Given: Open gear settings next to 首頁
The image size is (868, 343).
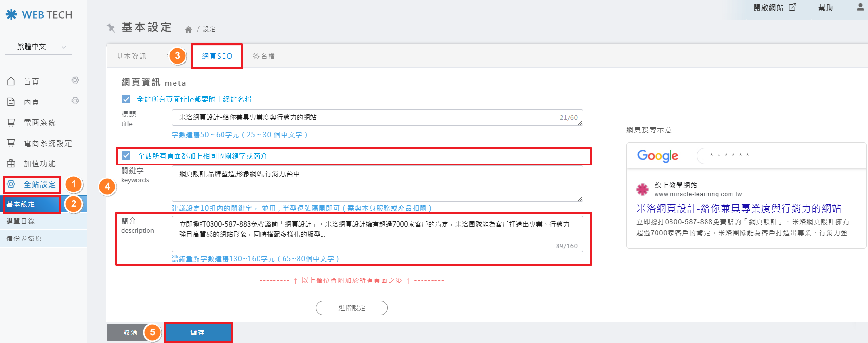Looking at the screenshot, I should click(75, 80).
